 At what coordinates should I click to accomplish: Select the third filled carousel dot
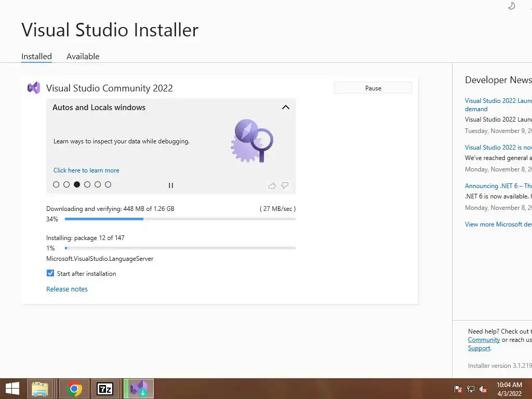point(77,184)
